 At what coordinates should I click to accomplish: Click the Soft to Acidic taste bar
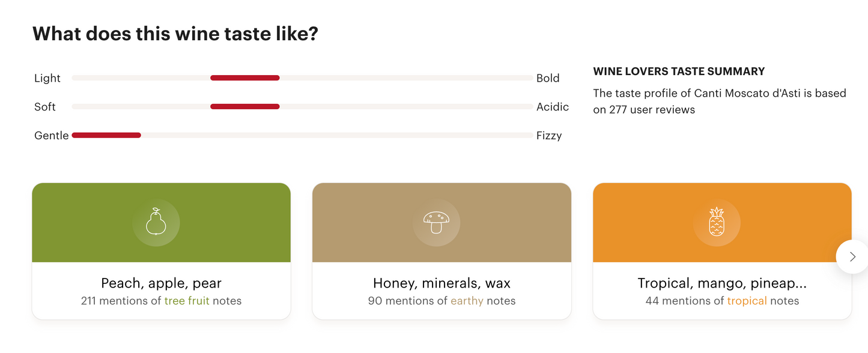[302, 107]
